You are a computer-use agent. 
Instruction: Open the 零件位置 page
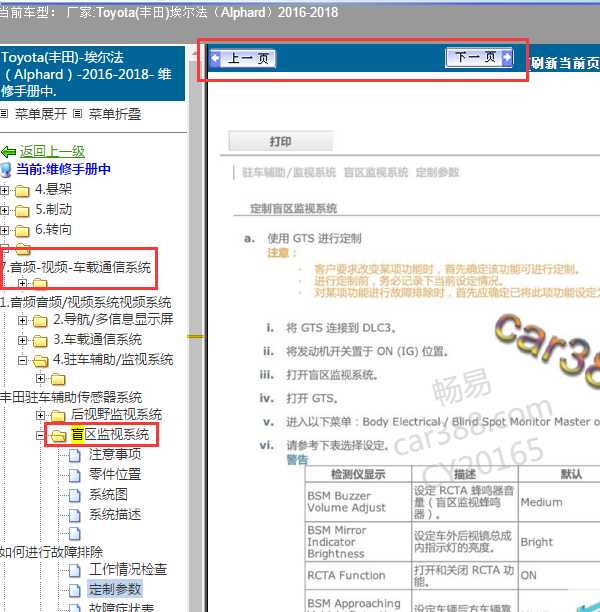(115, 474)
